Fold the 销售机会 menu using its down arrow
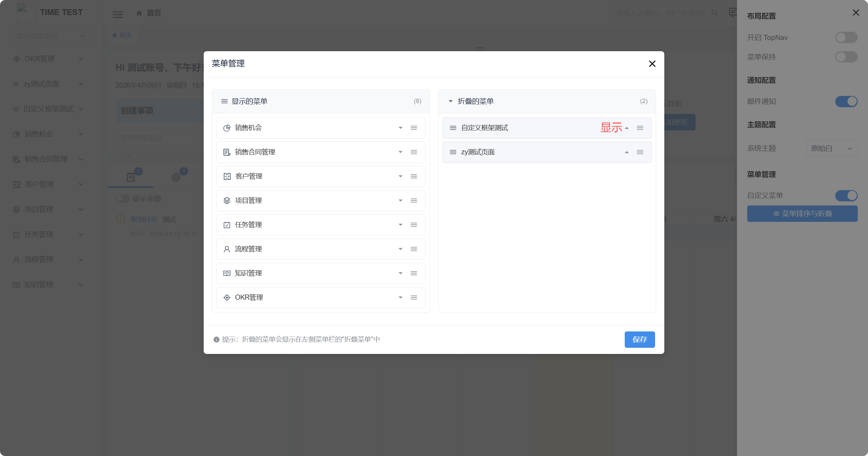The width and height of the screenshot is (868, 456). 401,128
